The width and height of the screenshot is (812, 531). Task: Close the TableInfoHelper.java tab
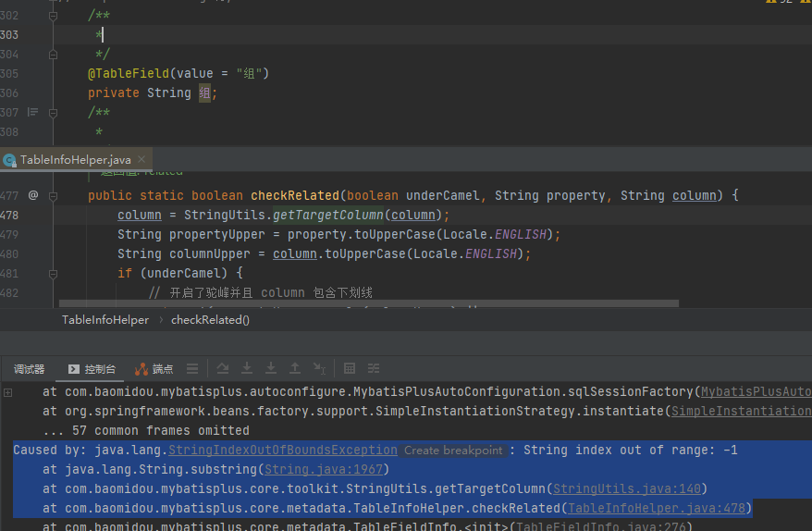tap(139, 160)
